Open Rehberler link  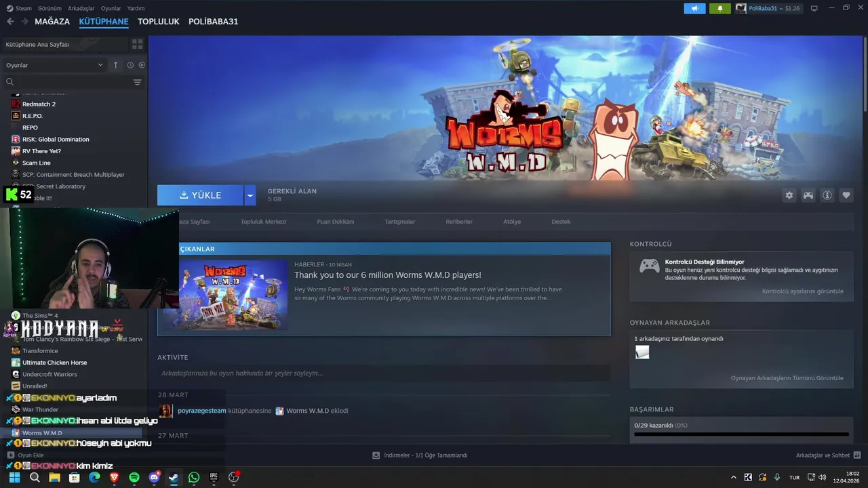(459, 222)
